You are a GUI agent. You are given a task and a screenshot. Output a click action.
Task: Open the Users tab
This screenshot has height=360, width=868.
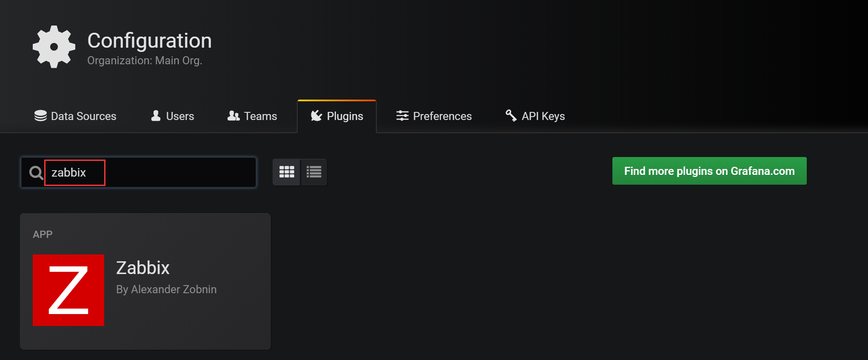point(173,116)
